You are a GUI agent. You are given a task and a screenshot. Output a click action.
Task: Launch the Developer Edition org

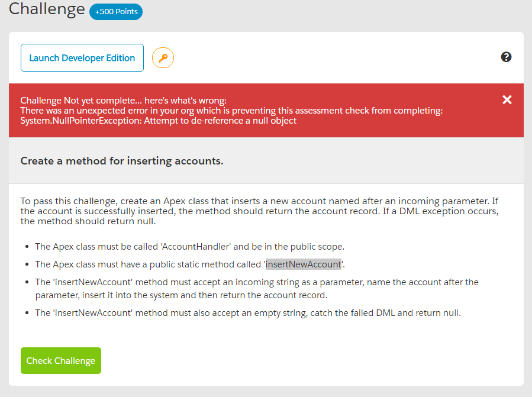point(82,58)
